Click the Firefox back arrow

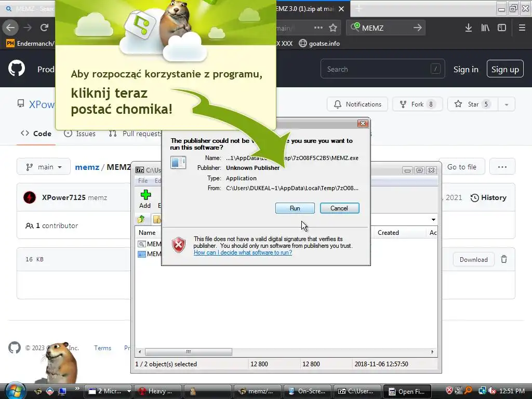(10, 28)
